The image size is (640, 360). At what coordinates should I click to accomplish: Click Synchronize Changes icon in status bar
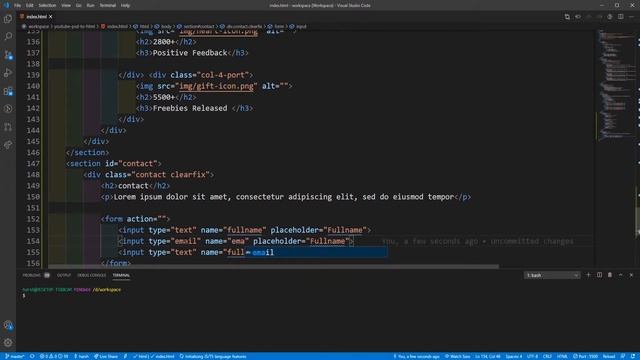[32, 356]
